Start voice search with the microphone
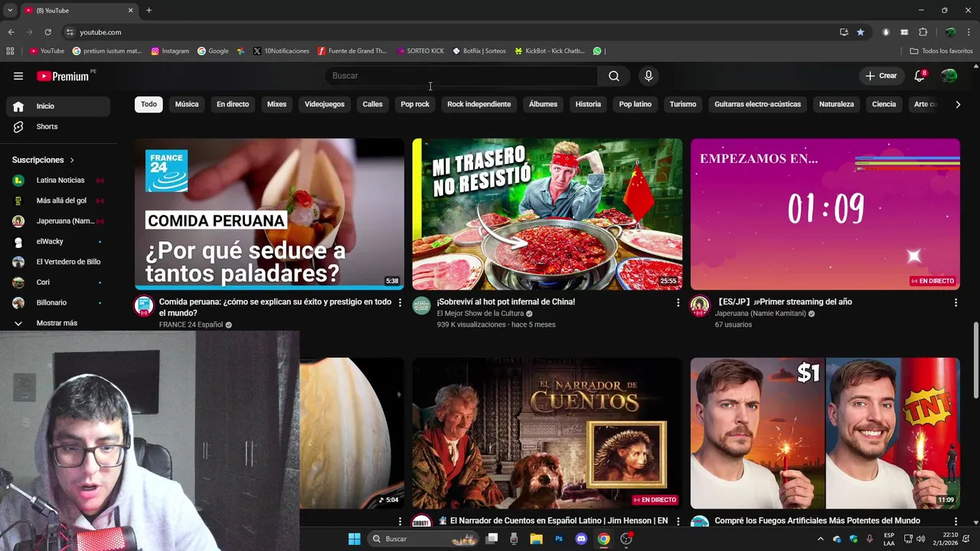 648,76
